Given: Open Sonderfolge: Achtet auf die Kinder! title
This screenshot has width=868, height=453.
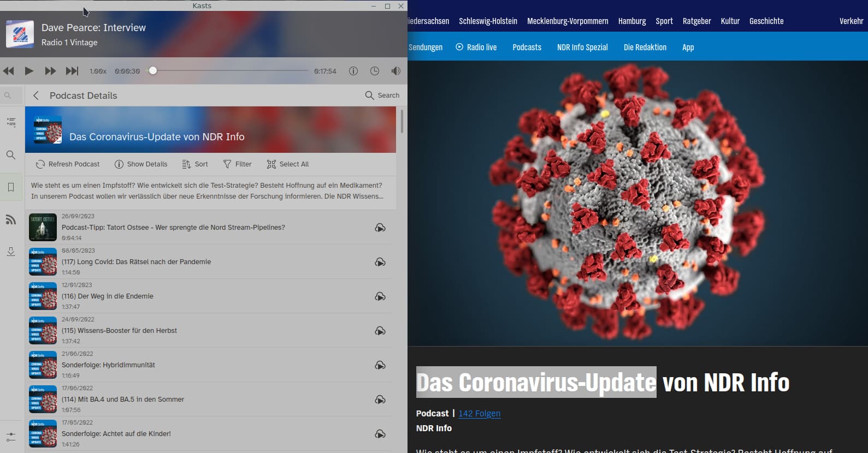Looking at the screenshot, I should coord(116,434).
